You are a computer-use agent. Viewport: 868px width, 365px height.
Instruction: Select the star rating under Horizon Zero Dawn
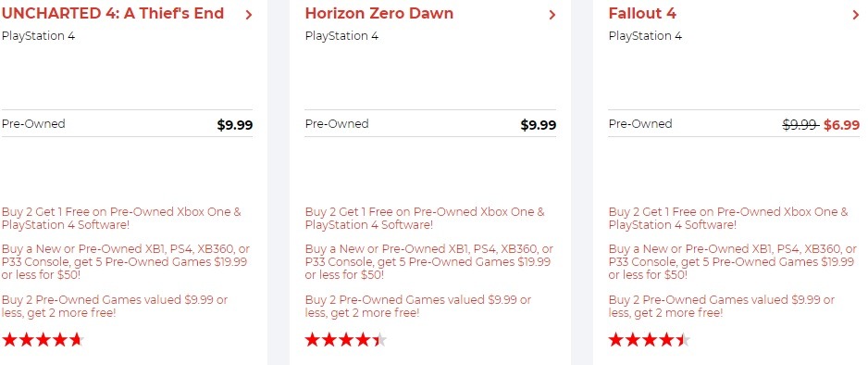click(x=346, y=339)
